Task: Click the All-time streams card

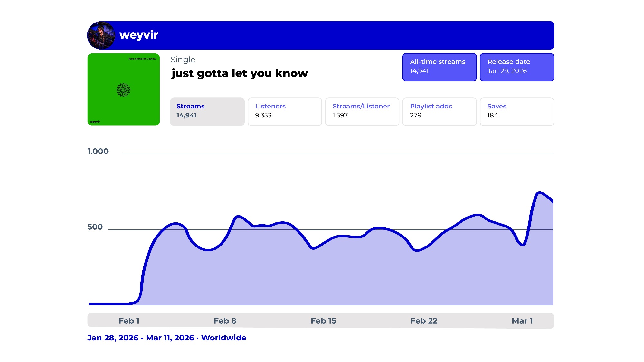Action: tap(439, 67)
